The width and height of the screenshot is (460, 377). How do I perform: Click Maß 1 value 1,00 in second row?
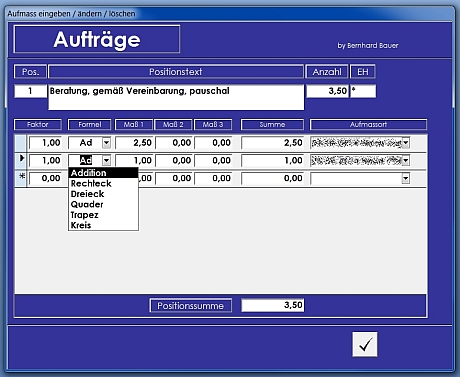[134, 161]
